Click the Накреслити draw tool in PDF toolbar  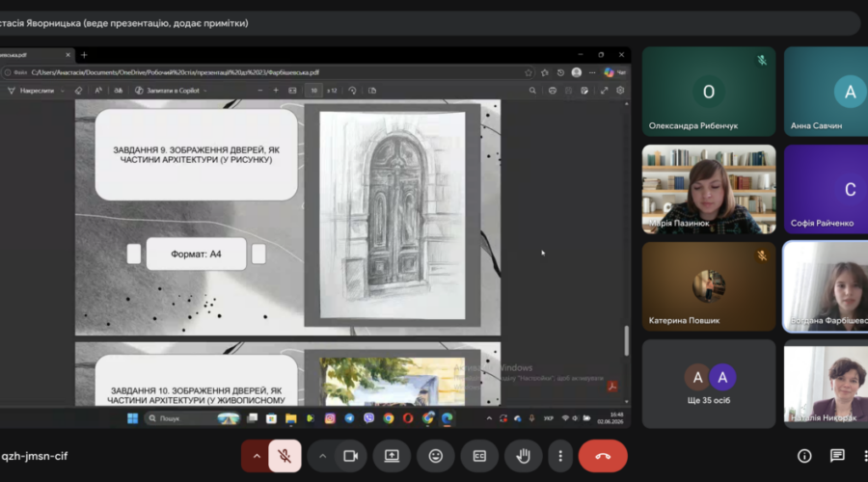point(31,91)
